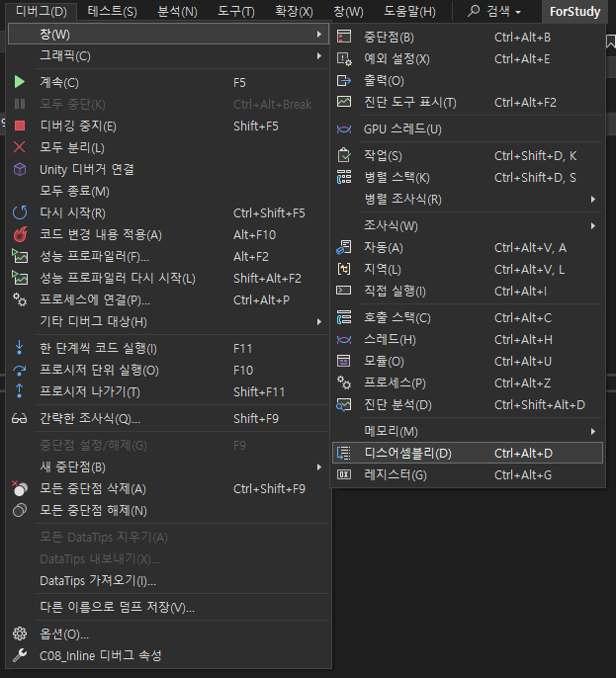Screen dimensions: 616x678
Task: Open 지역(L) Locals window entry
Action: coord(467,269)
